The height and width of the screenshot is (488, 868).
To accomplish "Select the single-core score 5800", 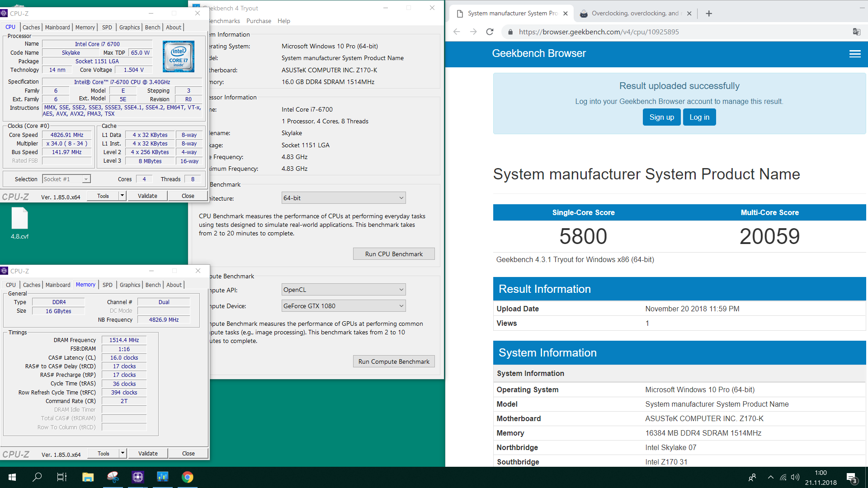I will pos(583,236).
